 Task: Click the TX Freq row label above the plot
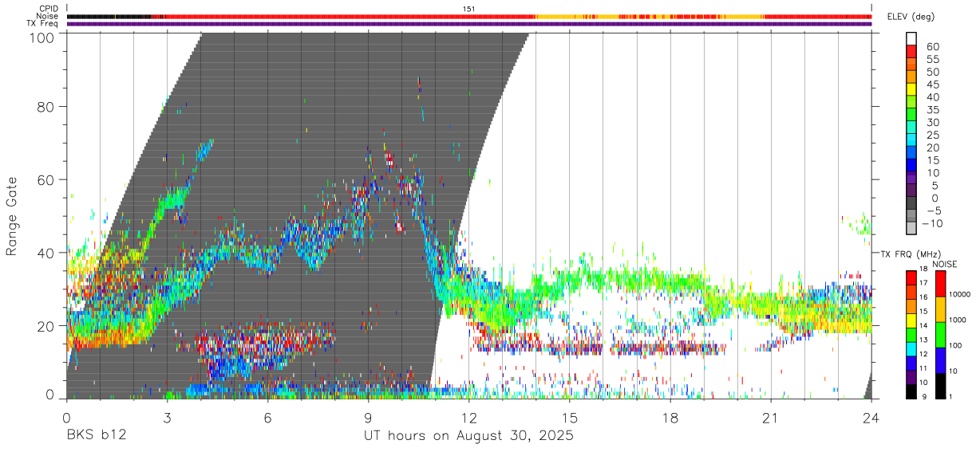pos(43,24)
